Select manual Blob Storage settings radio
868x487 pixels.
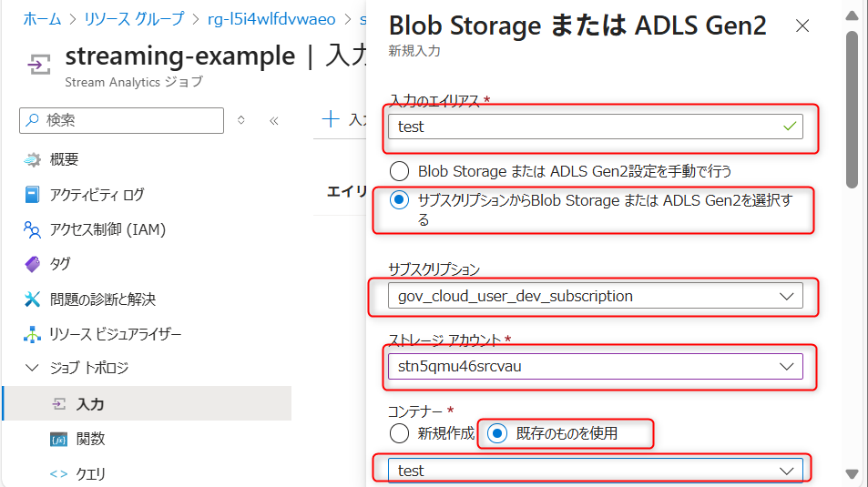click(399, 170)
